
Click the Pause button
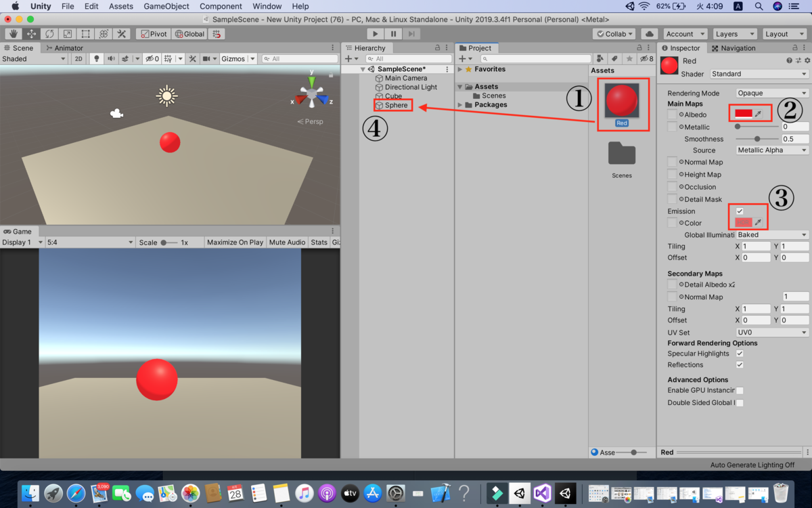(x=394, y=34)
